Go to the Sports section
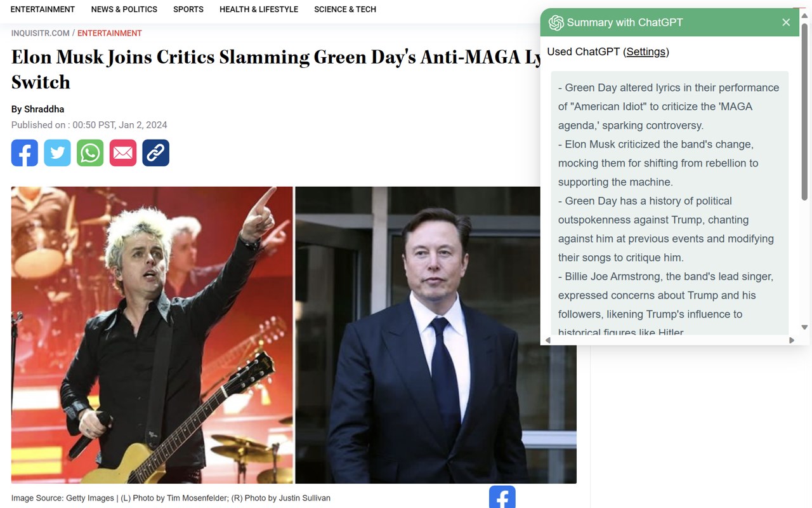 [x=188, y=10]
